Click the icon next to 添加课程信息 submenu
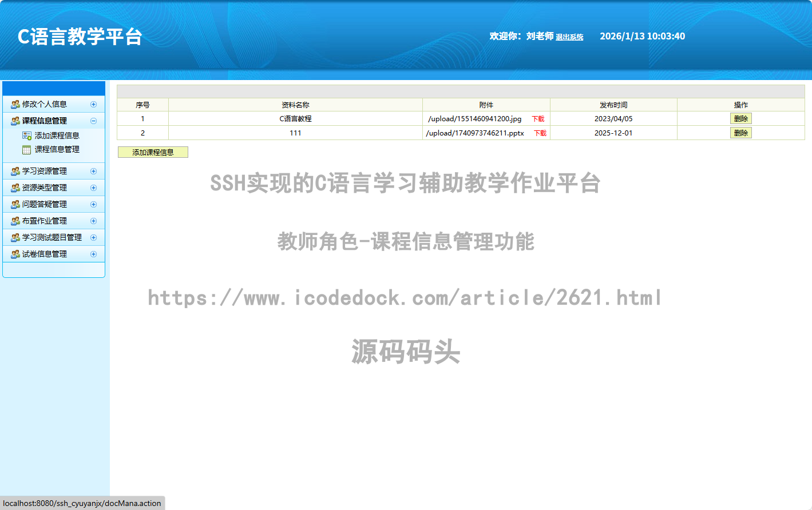This screenshot has width=812, height=510. (x=27, y=136)
